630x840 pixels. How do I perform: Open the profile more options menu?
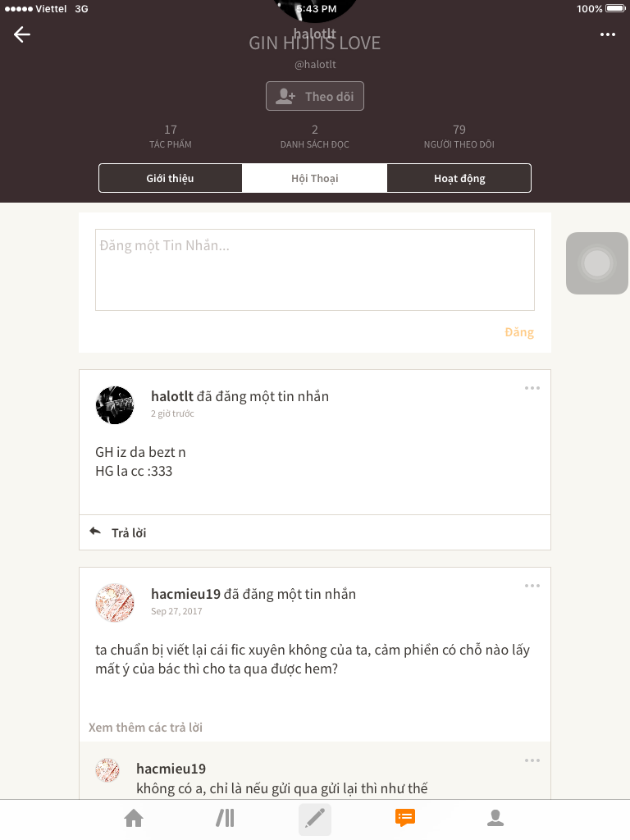tap(608, 34)
